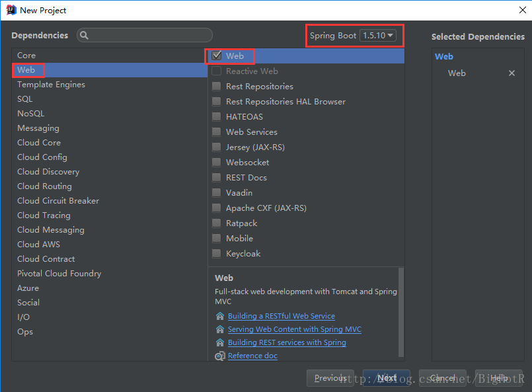Viewport: 532px width, 392px height.
Task: Open the Cloud Core category
Action: pyautogui.click(x=110, y=143)
